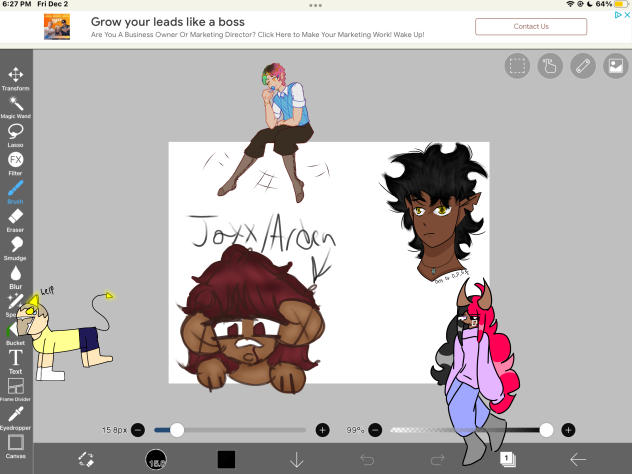This screenshot has width=632, height=474.
Task: Switch between brush and eraser icon
Action: [x=85, y=459]
